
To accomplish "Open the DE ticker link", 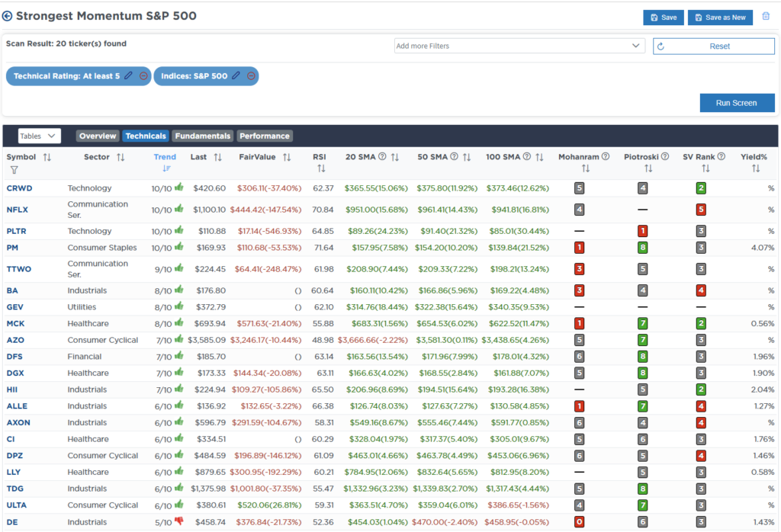I will [x=12, y=522].
